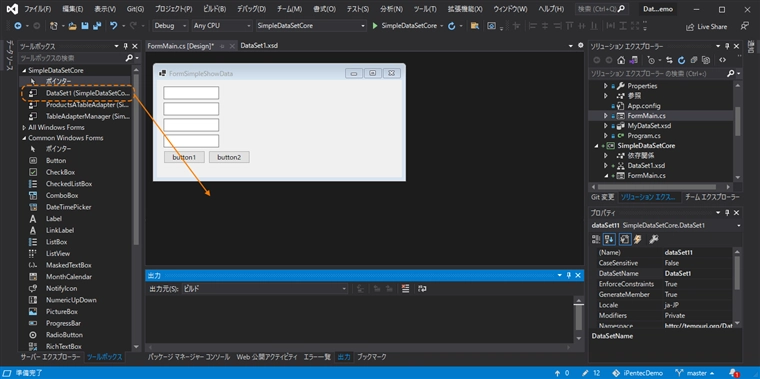Open the Output source ビルド dropdown
Image resolution: width=760 pixels, height=379 pixels.
[265, 289]
